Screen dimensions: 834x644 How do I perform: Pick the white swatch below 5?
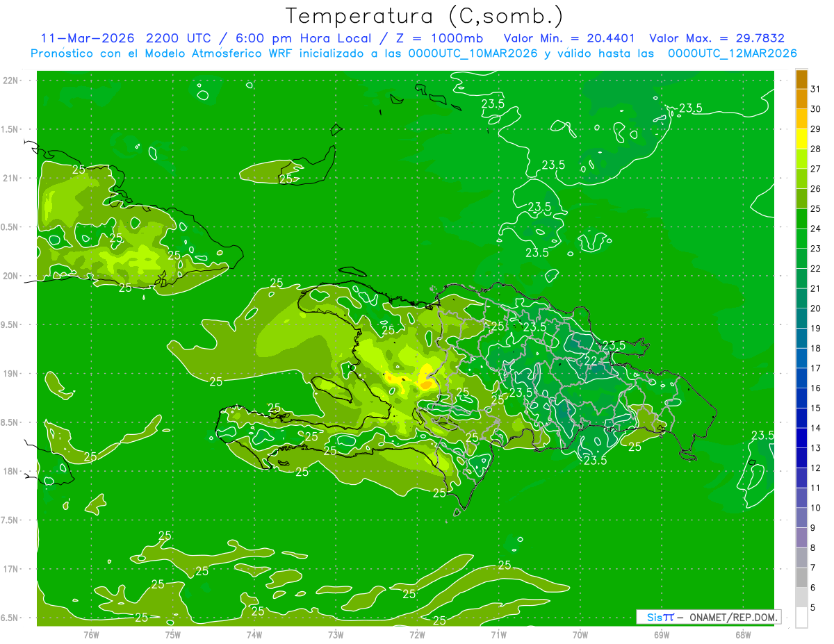801,618
